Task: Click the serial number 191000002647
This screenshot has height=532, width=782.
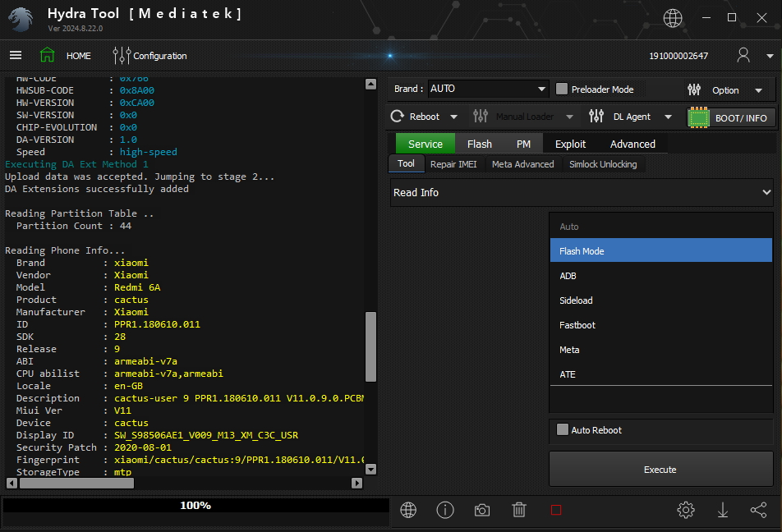Action: [678, 56]
